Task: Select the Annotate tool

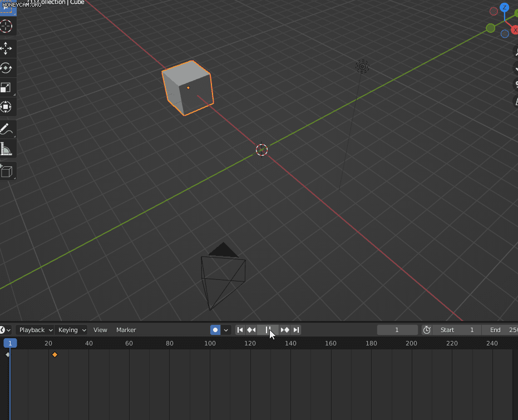Action: click(x=6, y=130)
